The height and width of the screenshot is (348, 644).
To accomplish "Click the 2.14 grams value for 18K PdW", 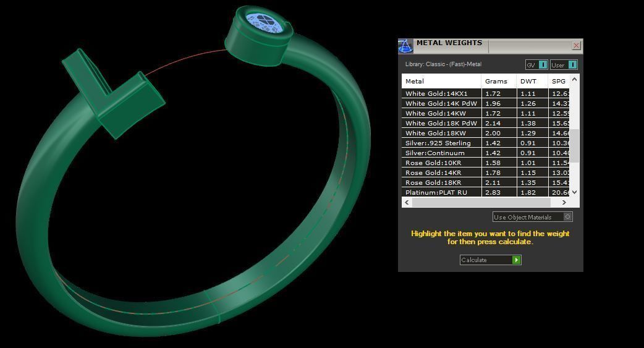I will (x=493, y=123).
